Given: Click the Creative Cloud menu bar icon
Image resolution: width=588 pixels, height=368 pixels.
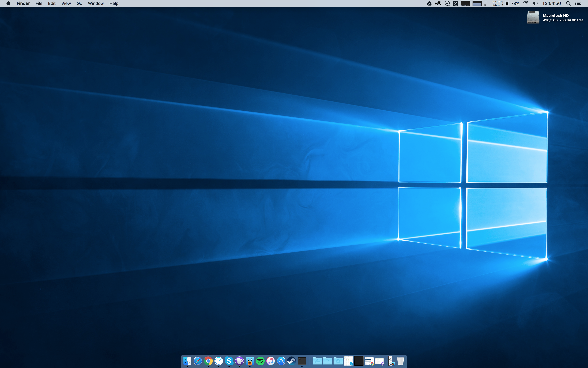Looking at the screenshot, I should point(438,3).
